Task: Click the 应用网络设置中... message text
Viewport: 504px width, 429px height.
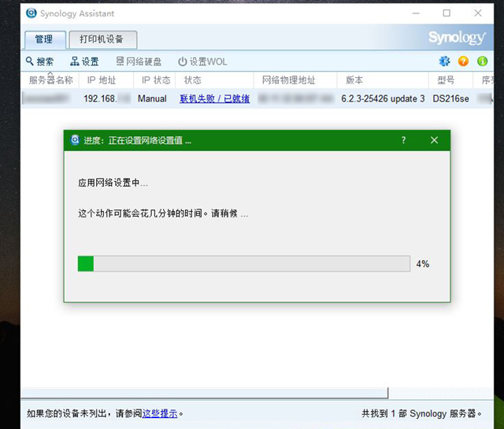Action: [x=113, y=183]
